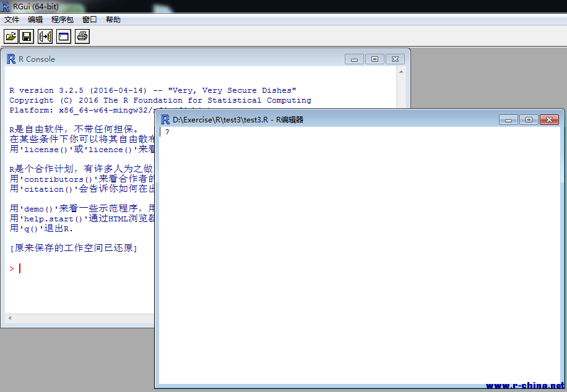Click the '在某些条件下' line in the console

pyautogui.click(x=82, y=139)
